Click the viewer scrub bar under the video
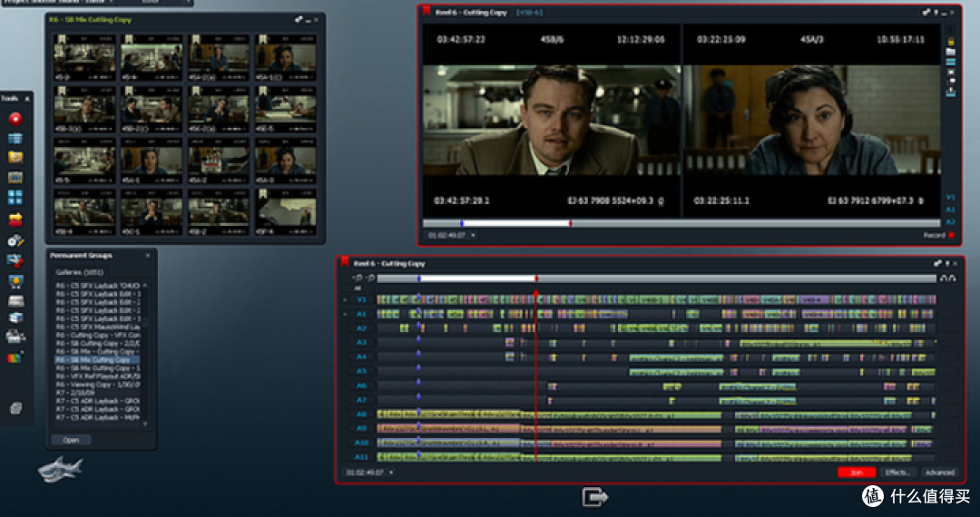980x517 pixels. [x=681, y=223]
